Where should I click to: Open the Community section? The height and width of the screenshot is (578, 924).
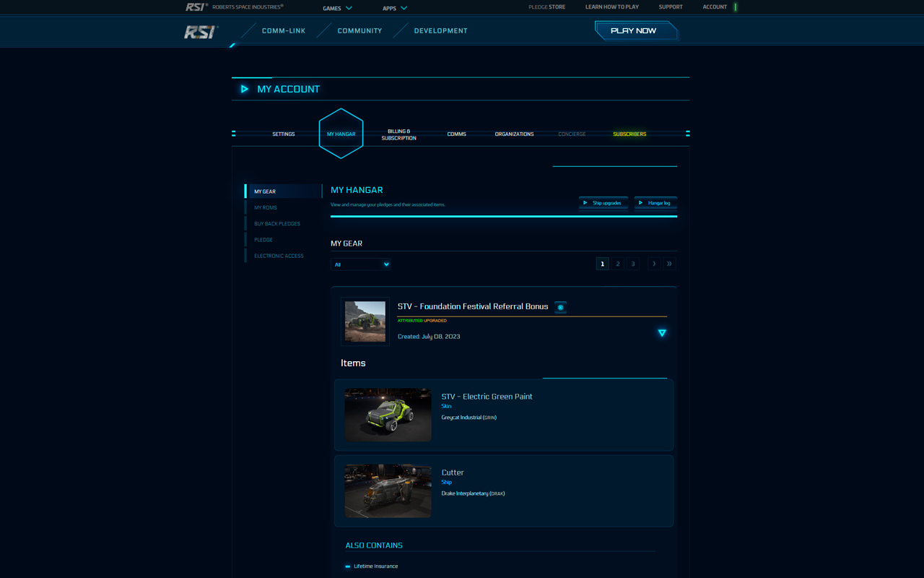point(359,31)
